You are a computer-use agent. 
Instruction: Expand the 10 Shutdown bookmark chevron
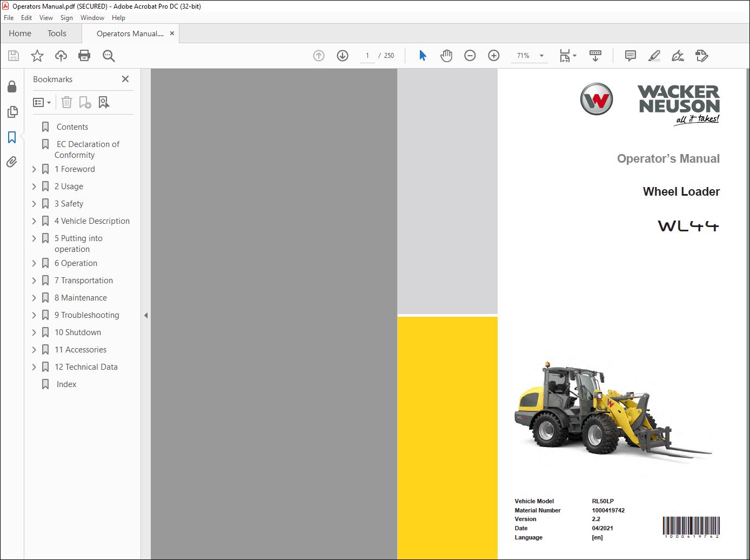(x=34, y=332)
